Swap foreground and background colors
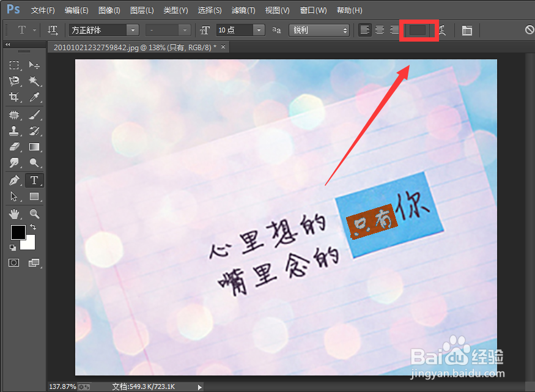This screenshot has height=392, width=535. (x=33, y=227)
